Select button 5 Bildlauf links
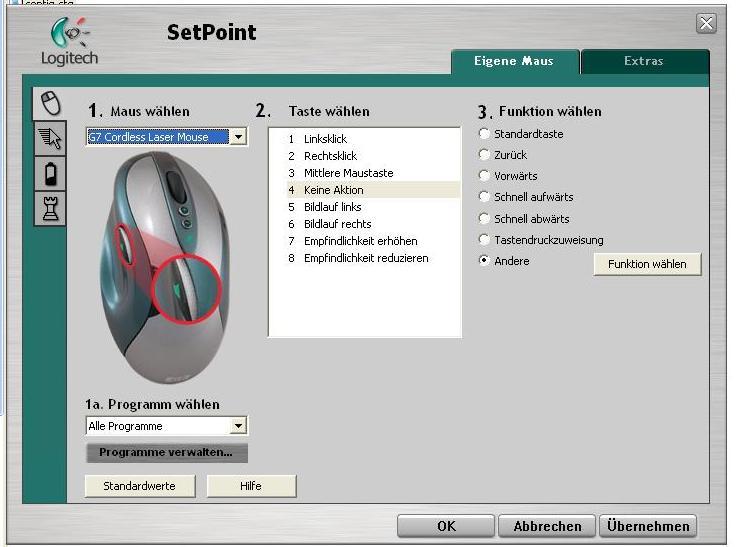This screenshot has height=547, width=737. (373, 207)
